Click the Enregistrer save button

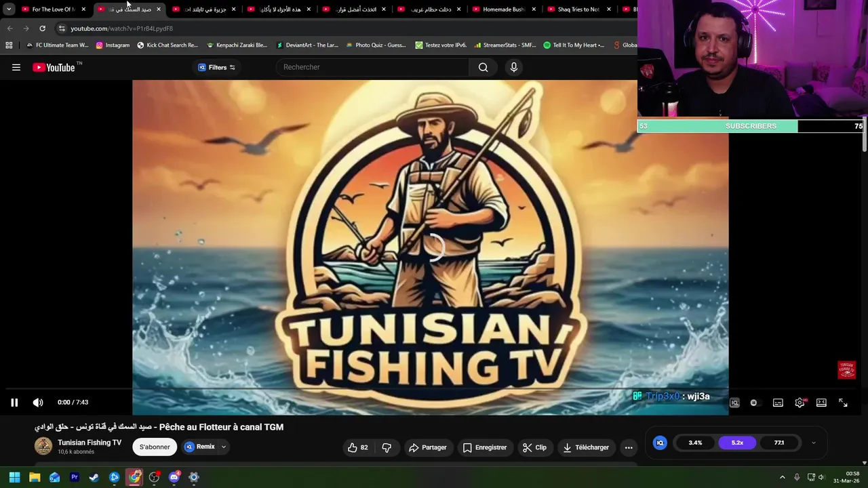click(x=484, y=447)
